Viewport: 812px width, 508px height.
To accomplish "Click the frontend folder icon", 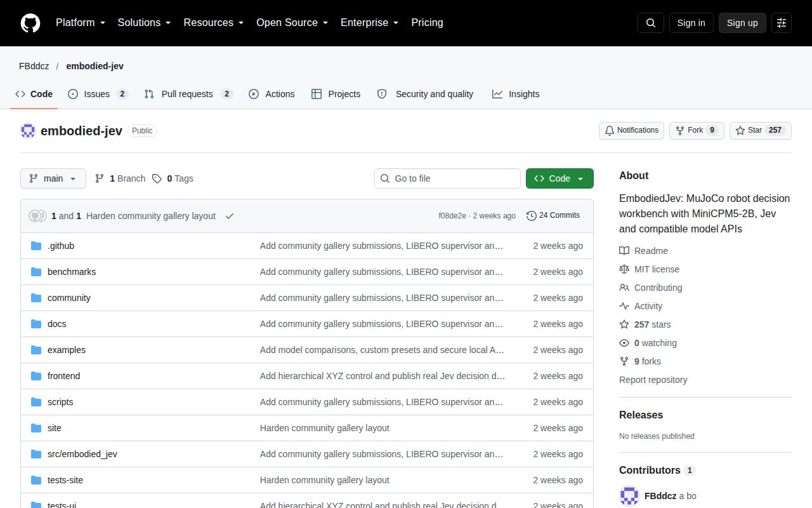I will (36, 376).
